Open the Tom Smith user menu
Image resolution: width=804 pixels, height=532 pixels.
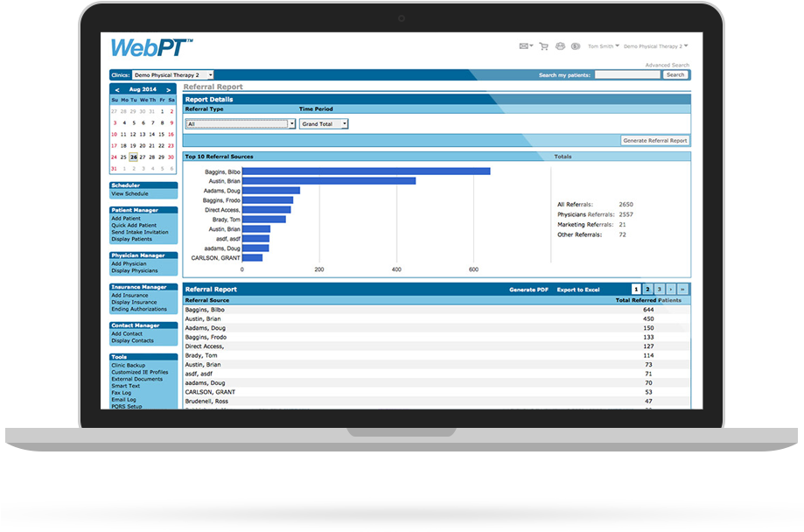(x=604, y=46)
